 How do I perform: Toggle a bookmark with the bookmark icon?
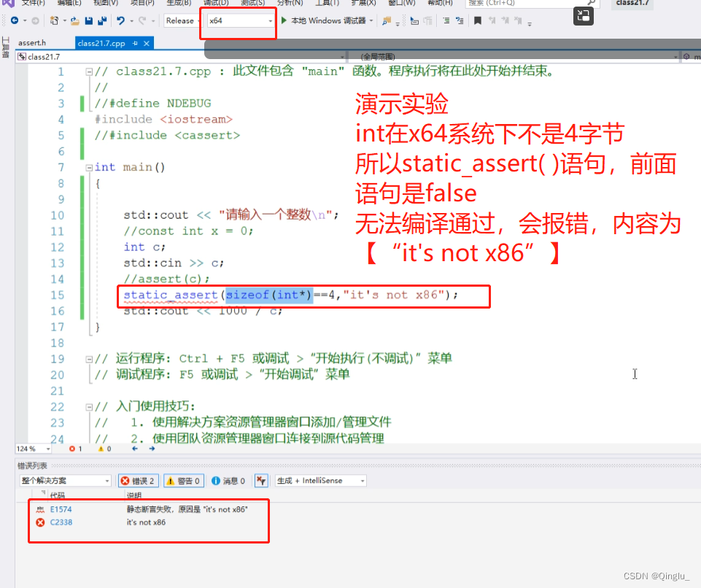[x=477, y=21]
